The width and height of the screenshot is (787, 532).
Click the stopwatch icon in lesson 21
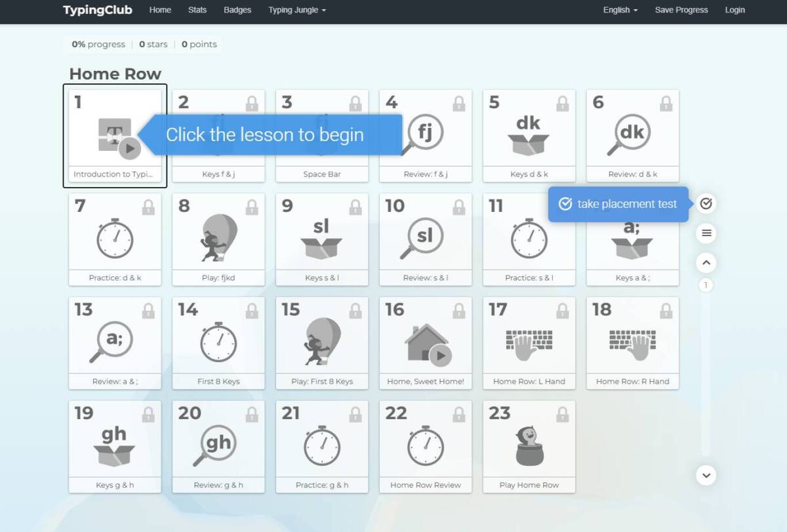tap(321, 446)
